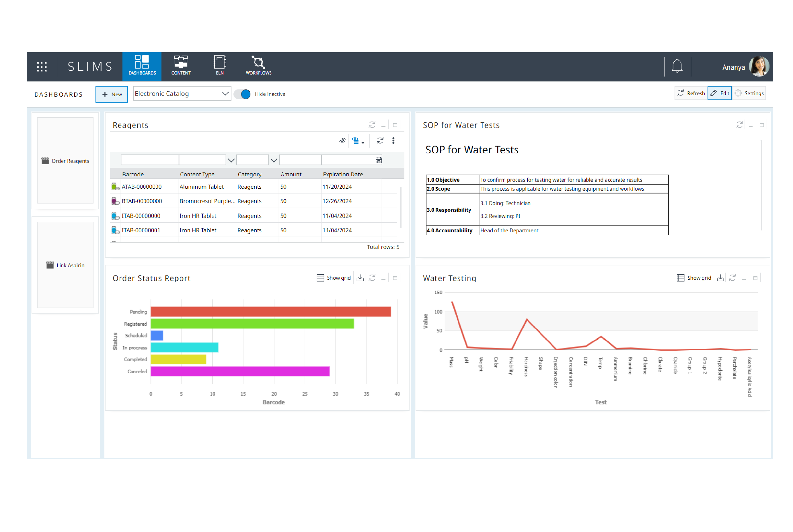Click the Barcode filter input field
The image size is (793, 532).
click(150, 160)
